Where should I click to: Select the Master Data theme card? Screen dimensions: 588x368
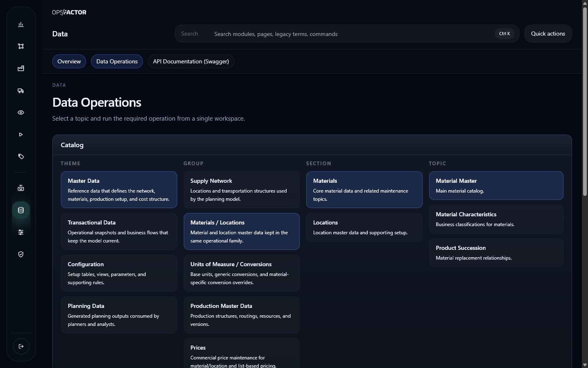point(119,190)
